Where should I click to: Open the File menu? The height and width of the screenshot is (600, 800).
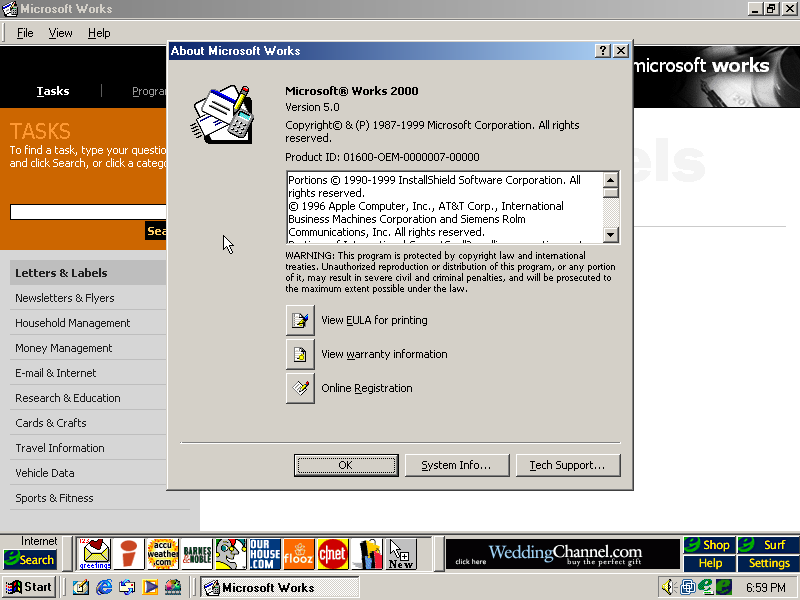(25, 33)
